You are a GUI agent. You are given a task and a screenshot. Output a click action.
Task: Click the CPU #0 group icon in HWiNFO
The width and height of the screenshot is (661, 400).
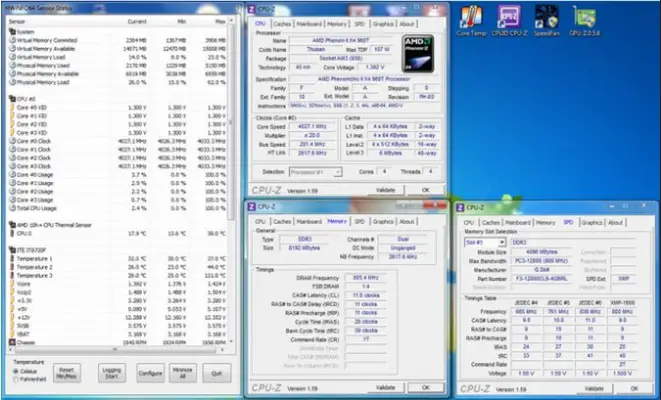point(12,99)
